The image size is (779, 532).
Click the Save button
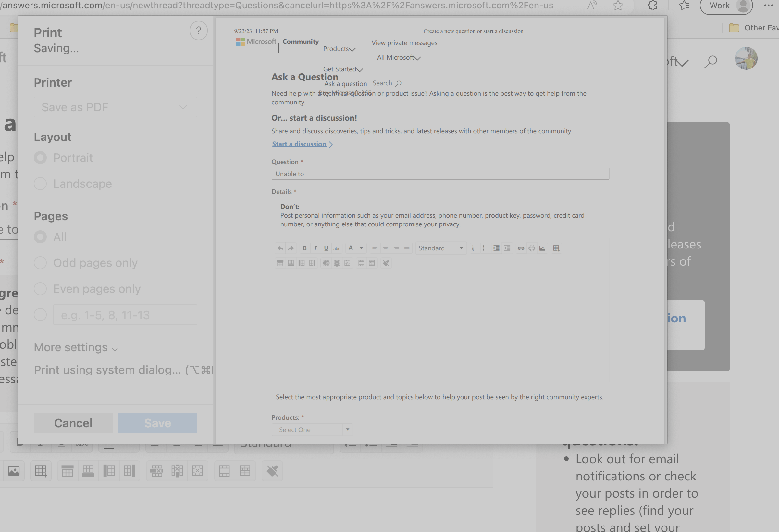[157, 423]
